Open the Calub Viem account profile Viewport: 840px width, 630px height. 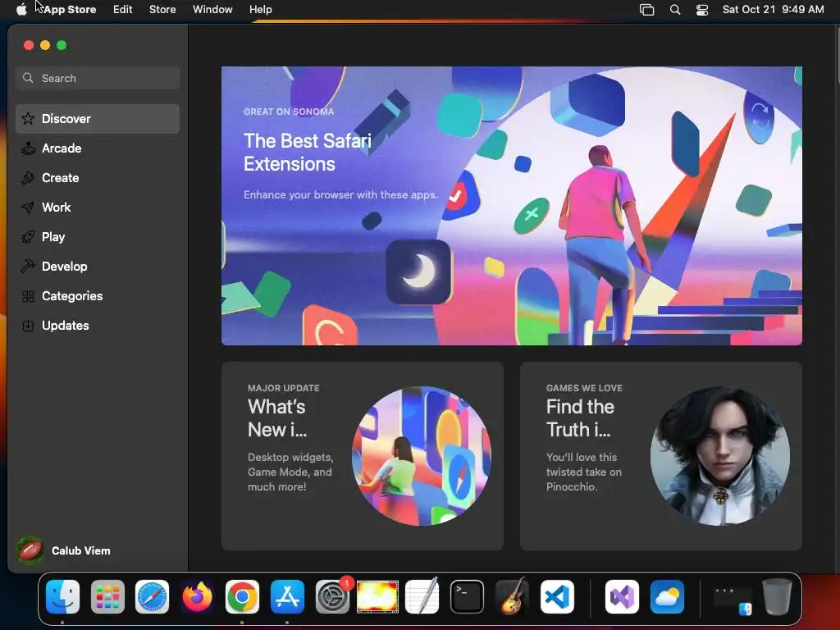pyautogui.click(x=64, y=550)
